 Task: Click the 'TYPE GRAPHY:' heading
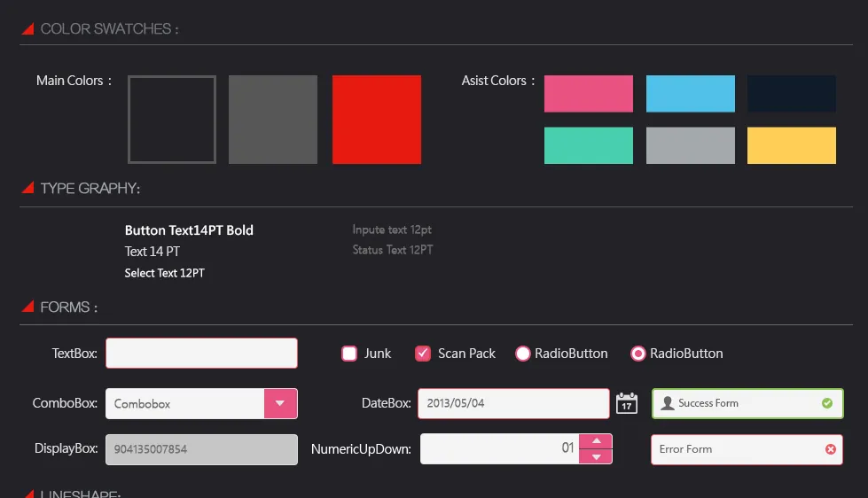tap(90, 188)
